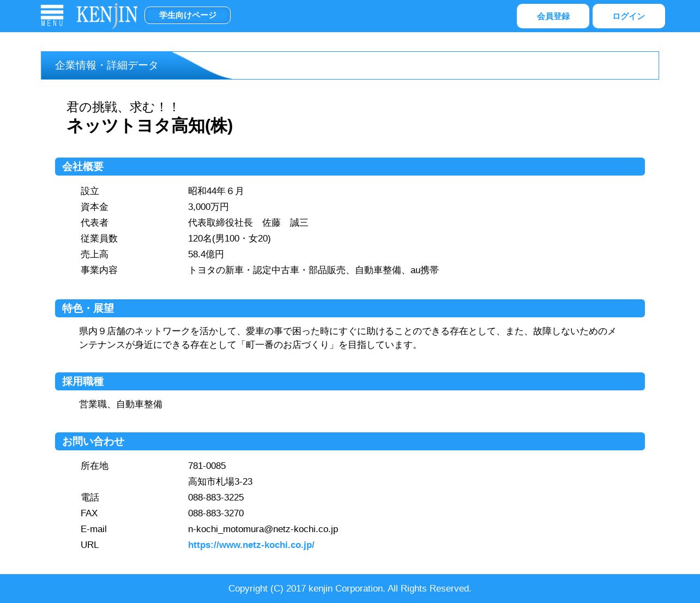Click the 特色・展望 section header

350,308
